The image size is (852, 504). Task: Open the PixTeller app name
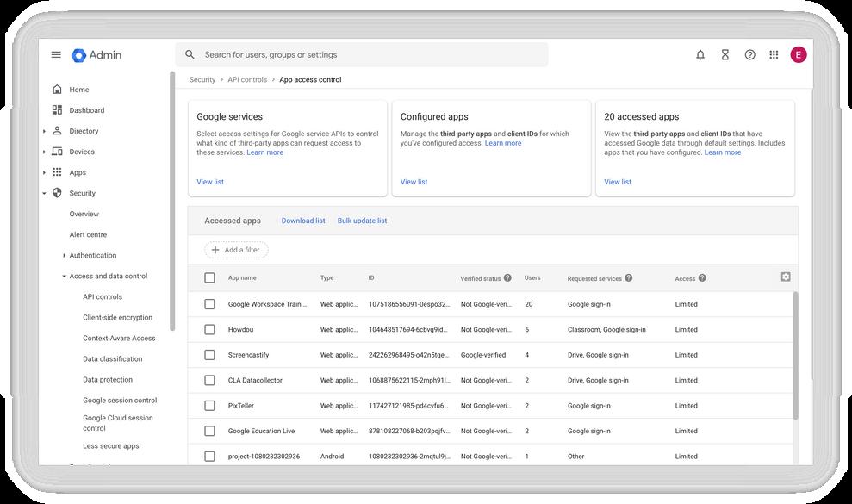click(x=240, y=406)
